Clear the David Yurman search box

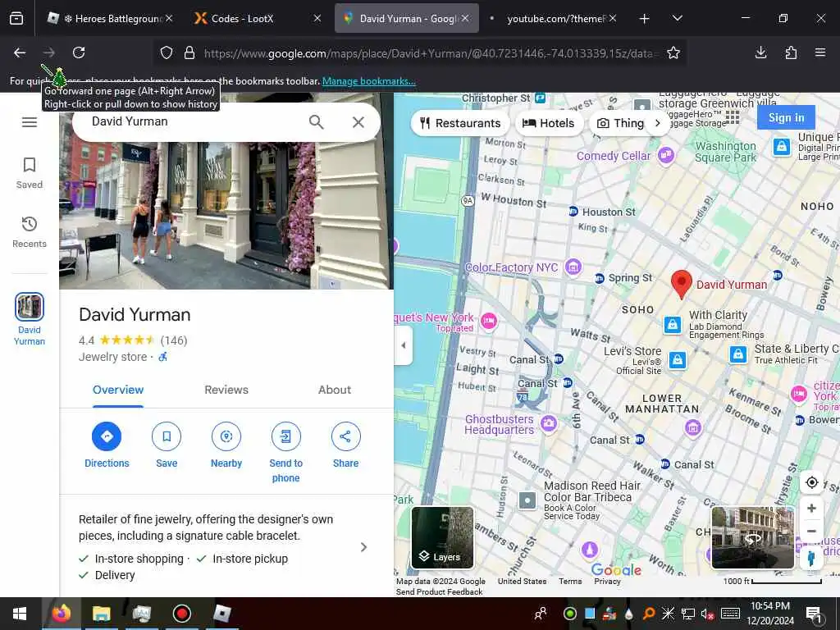[x=358, y=122]
